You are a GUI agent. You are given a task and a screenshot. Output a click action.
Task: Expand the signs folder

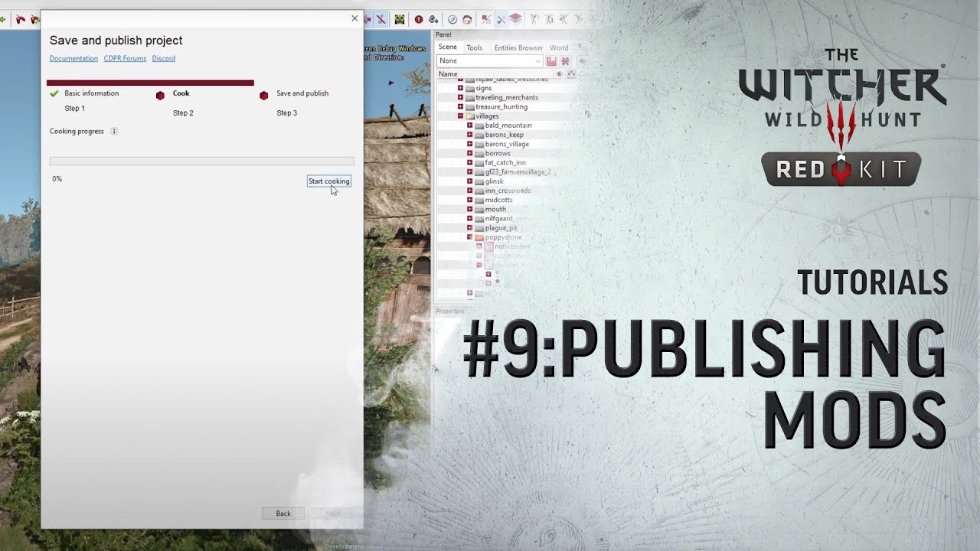coord(460,88)
